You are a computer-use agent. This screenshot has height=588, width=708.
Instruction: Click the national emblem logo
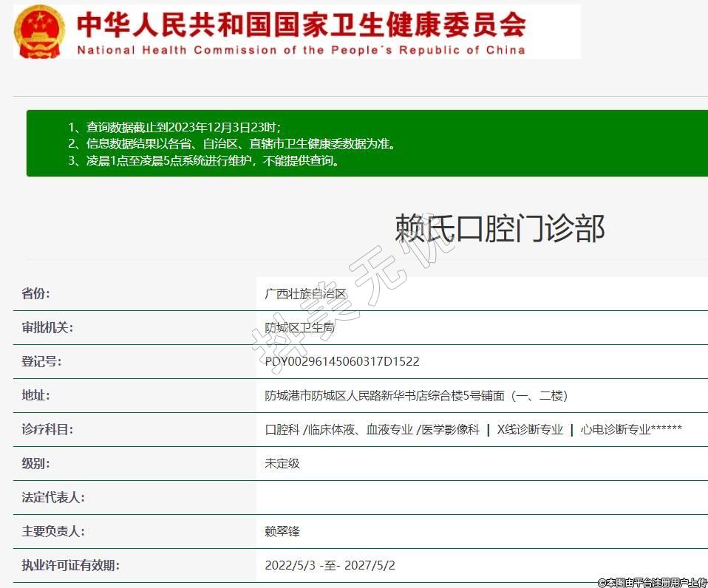[x=40, y=31]
